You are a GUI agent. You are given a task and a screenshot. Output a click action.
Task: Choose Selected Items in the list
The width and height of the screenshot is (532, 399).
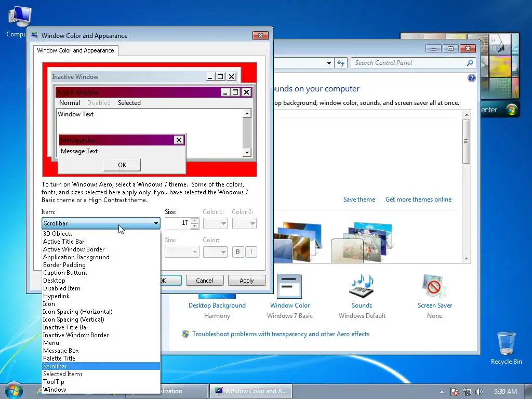[x=101, y=374]
